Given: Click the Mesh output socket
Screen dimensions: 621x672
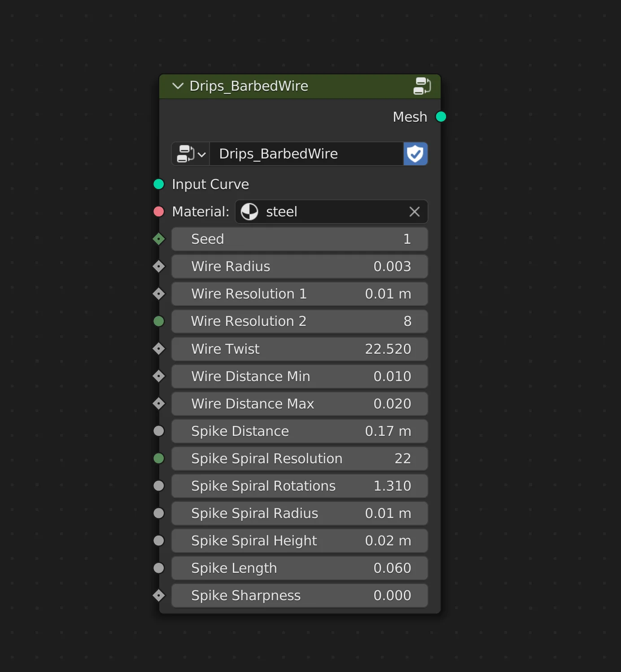Looking at the screenshot, I should click(x=441, y=116).
